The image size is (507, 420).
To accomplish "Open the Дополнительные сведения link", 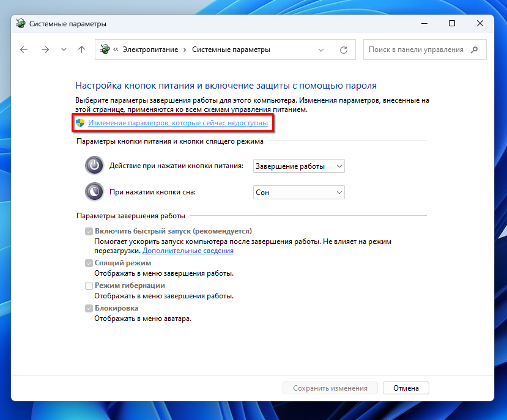I will click(x=188, y=251).
